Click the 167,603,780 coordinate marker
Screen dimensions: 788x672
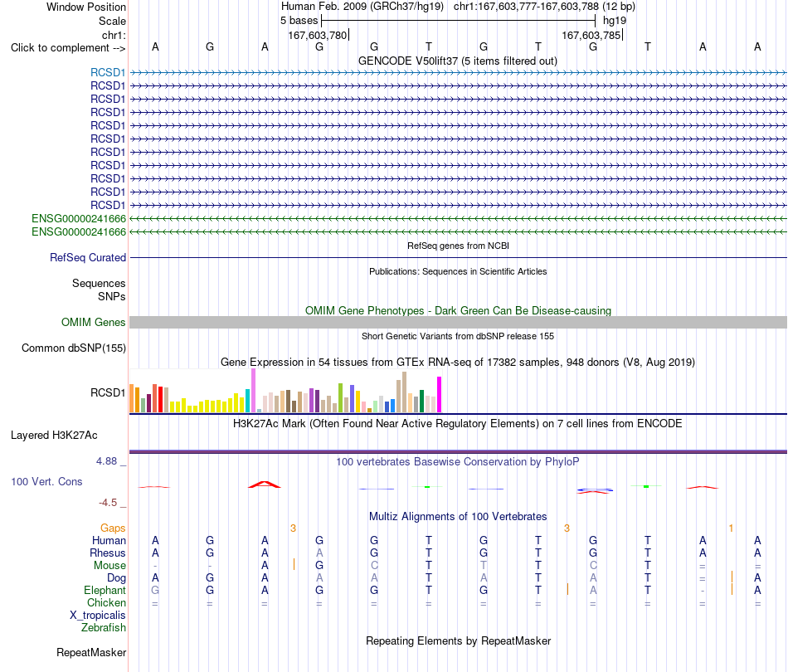318,35
